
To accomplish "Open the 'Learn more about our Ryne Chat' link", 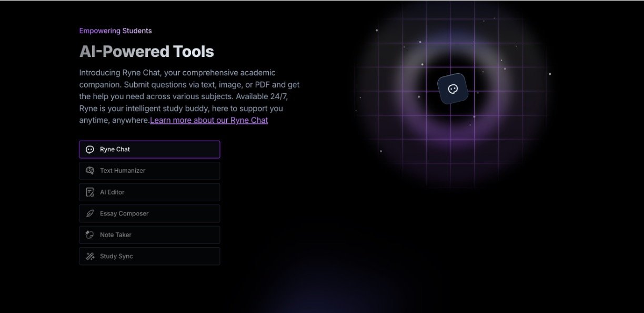I will [x=209, y=120].
